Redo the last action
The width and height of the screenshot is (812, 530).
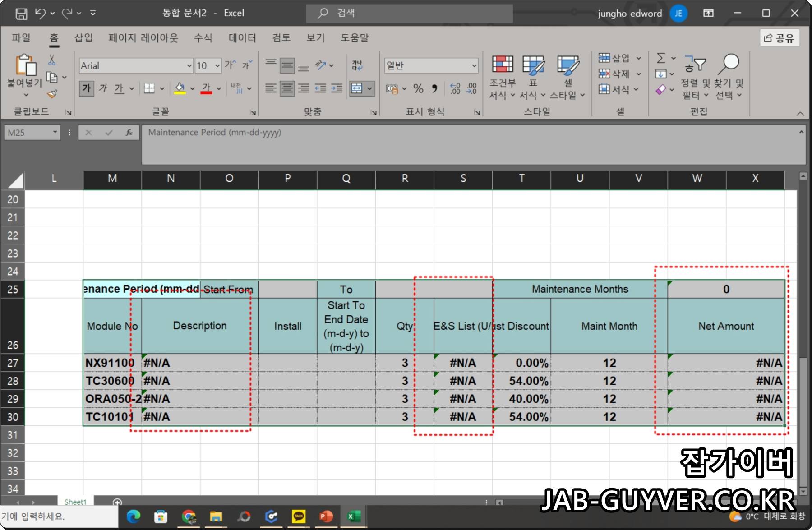click(x=67, y=14)
